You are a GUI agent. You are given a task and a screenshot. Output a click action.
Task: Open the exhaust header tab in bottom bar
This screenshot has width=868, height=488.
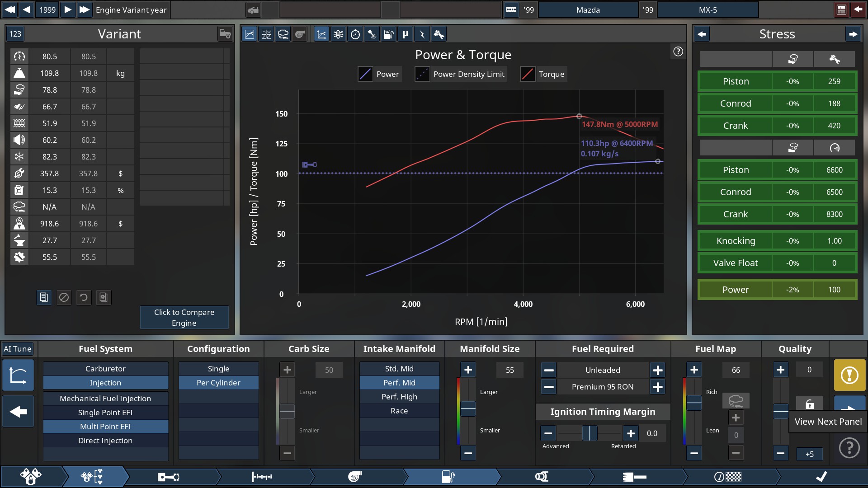(x=542, y=477)
